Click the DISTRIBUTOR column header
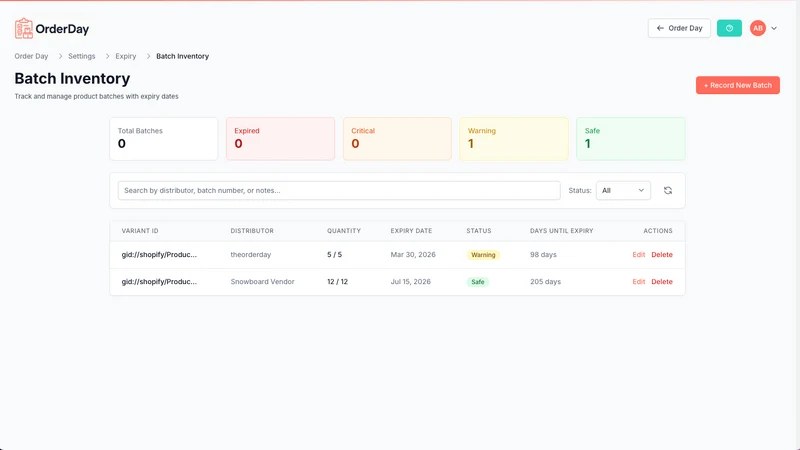 coord(252,231)
